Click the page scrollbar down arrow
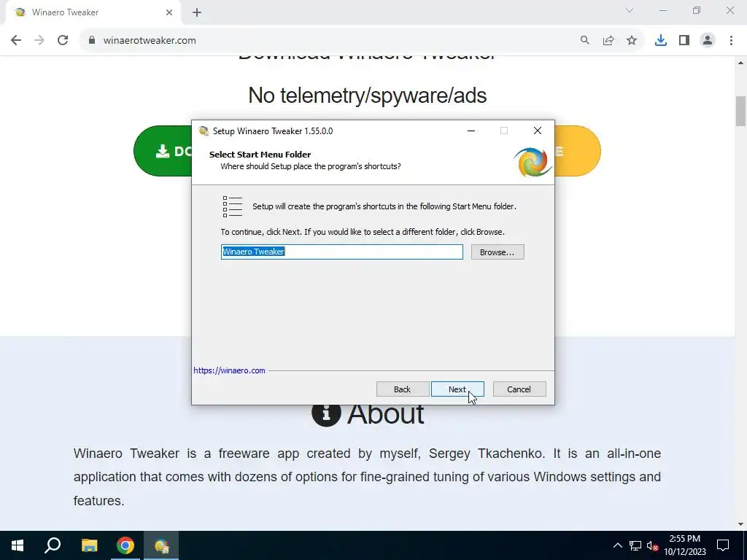The width and height of the screenshot is (747, 560). click(740, 524)
